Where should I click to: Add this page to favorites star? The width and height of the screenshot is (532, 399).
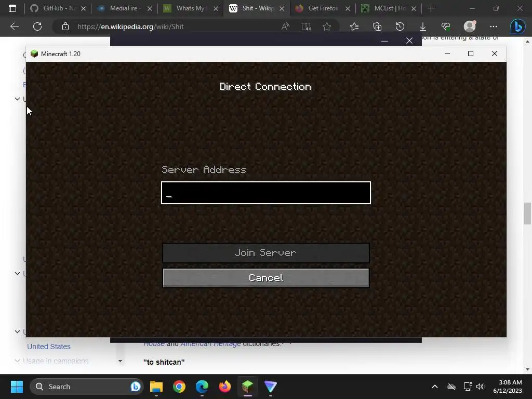point(327,26)
